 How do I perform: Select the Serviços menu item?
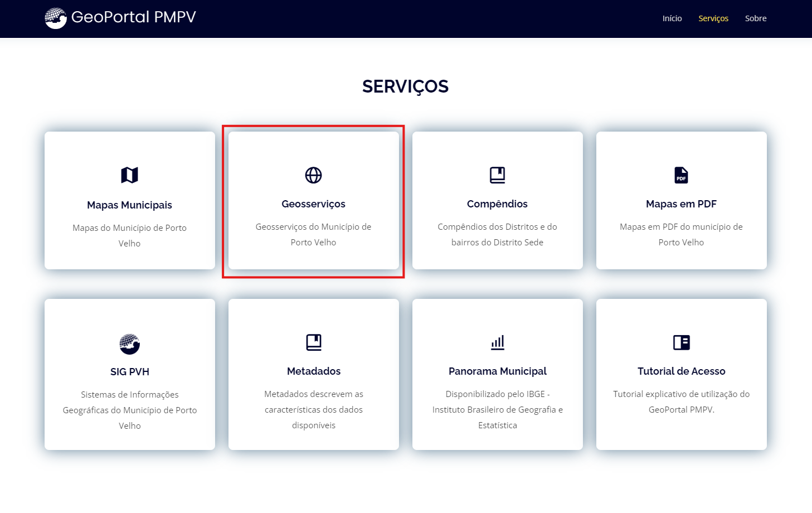713,18
